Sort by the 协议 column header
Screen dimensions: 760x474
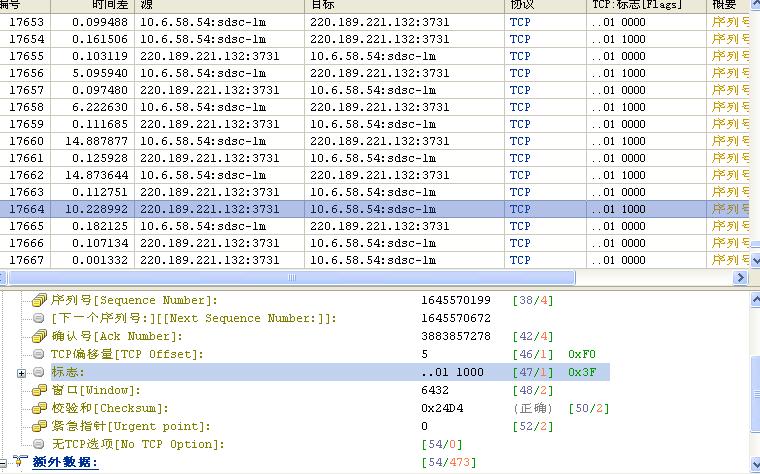(x=522, y=5)
